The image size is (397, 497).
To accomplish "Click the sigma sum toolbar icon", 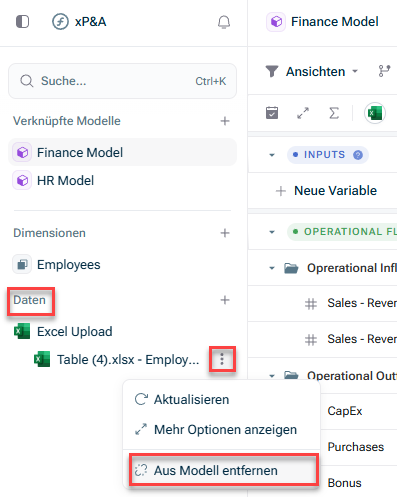I will (334, 113).
